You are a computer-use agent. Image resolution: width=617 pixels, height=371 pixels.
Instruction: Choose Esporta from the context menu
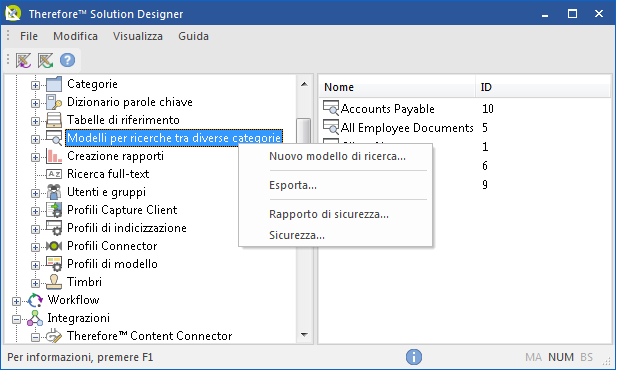click(336, 185)
